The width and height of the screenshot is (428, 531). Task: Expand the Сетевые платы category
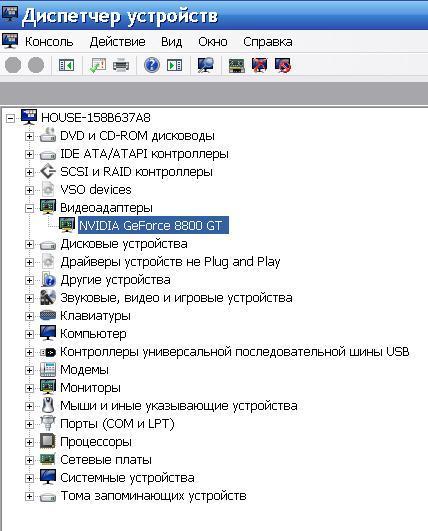pos(29,460)
